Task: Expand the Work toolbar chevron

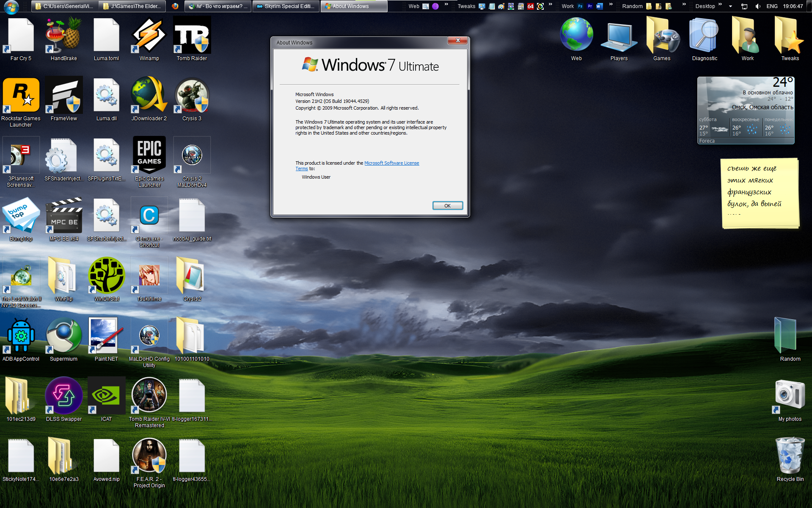Action: [x=611, y=4]
